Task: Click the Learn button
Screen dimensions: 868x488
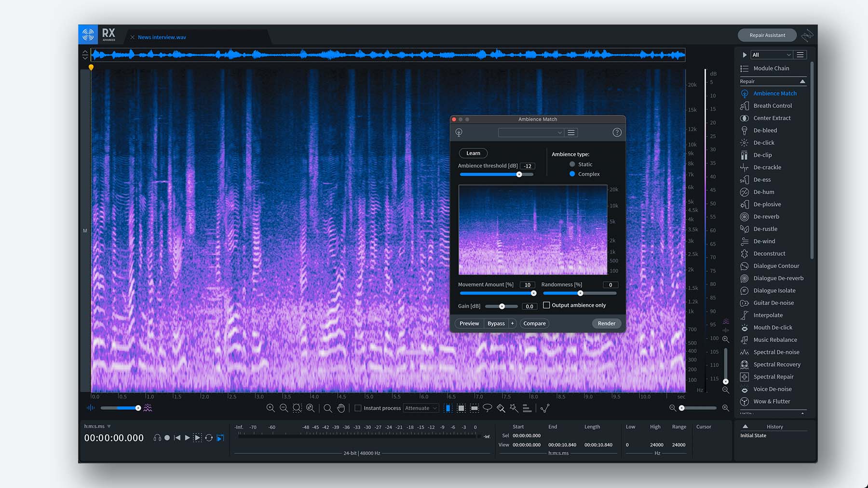Action: (x=473, y=153)
